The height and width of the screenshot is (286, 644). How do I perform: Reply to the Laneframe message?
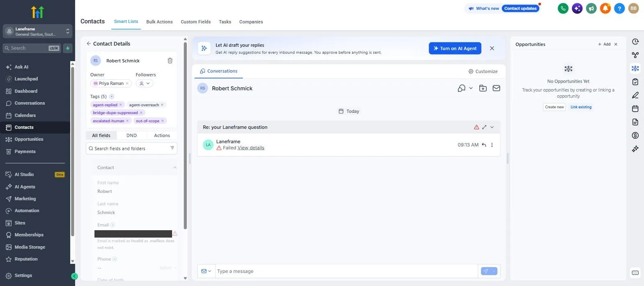click(484, 145)
